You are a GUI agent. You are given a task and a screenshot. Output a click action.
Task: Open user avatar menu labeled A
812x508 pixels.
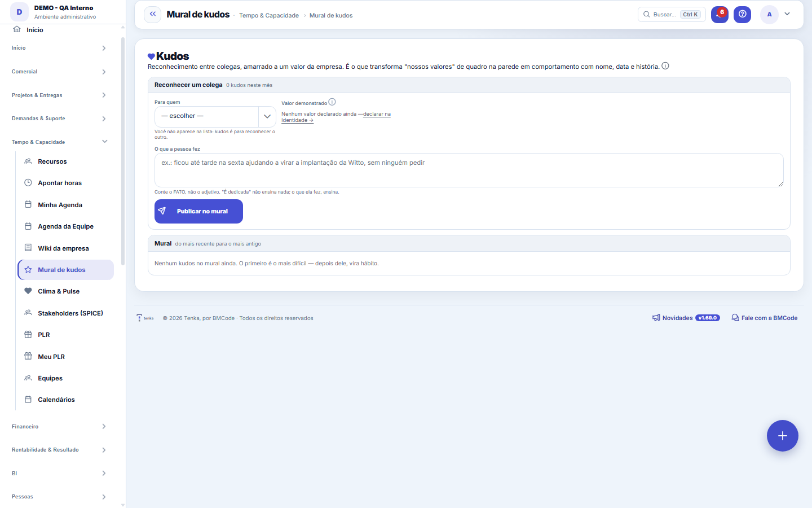769,14
